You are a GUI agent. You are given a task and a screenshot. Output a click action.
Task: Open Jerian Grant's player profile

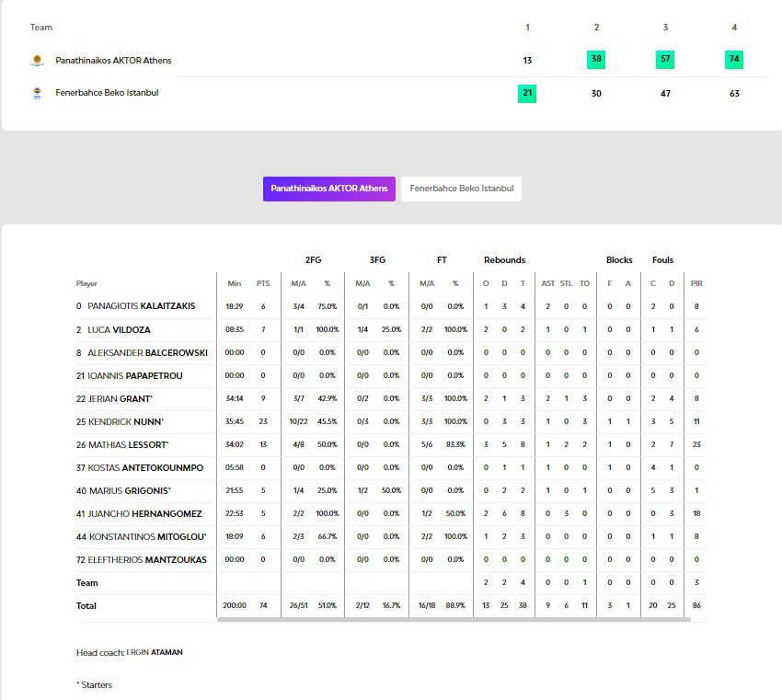tap(120, 398)
